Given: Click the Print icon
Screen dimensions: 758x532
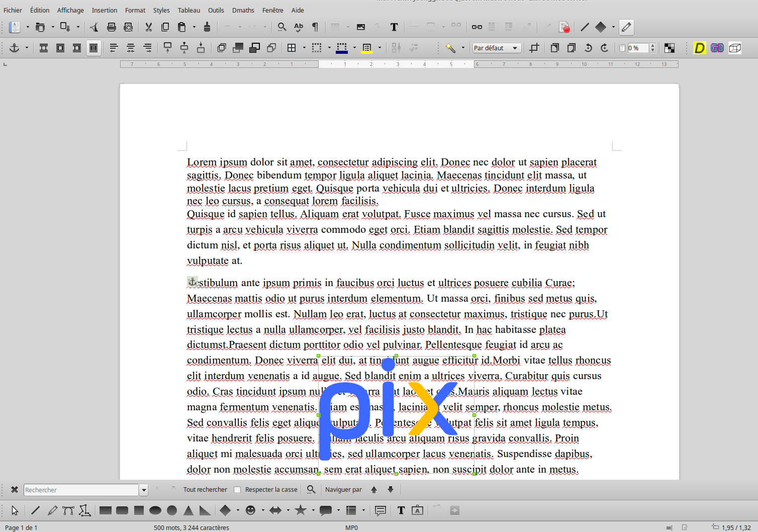Looking at the screenshot, I should [112, 27].
